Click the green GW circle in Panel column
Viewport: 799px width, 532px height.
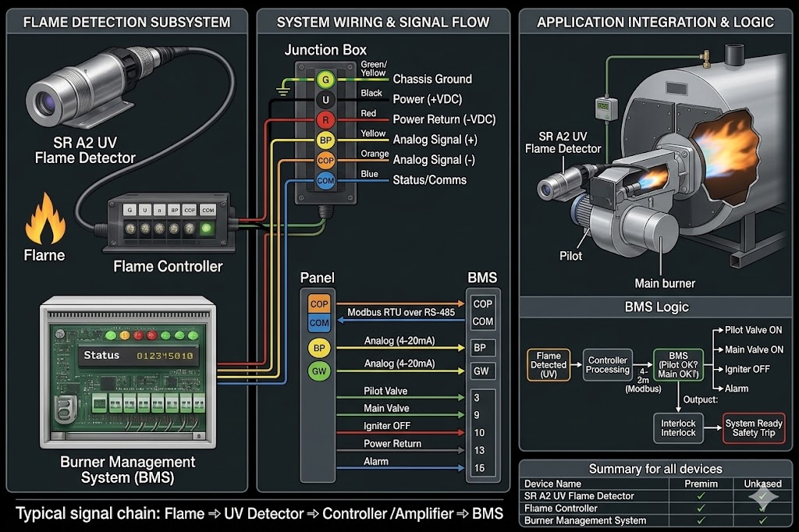click(x=319, y=371)
